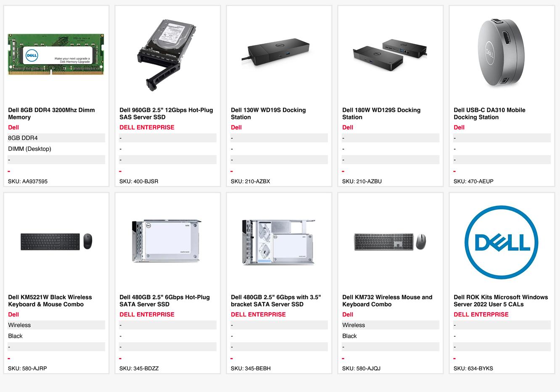Follow Dell USB-C DA310 Mobile Docking Station link
The width and height of the screenshot is (560, 392).
489,113
